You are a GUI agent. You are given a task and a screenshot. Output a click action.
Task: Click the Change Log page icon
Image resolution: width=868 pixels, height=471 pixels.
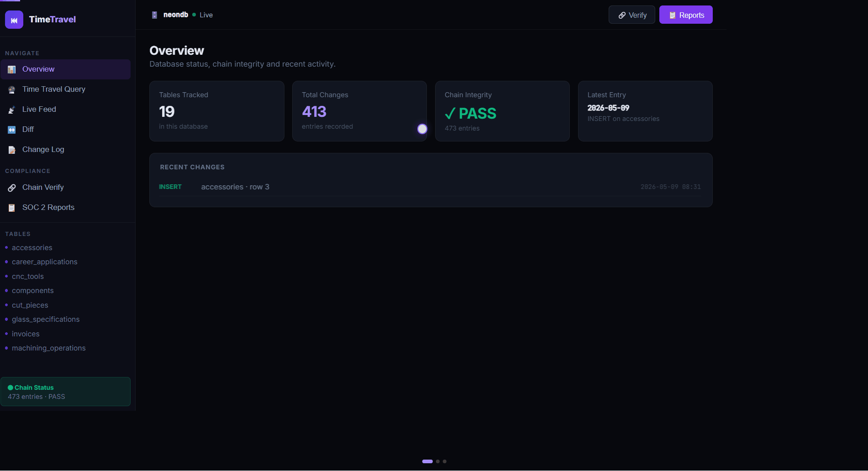(12, 150)
